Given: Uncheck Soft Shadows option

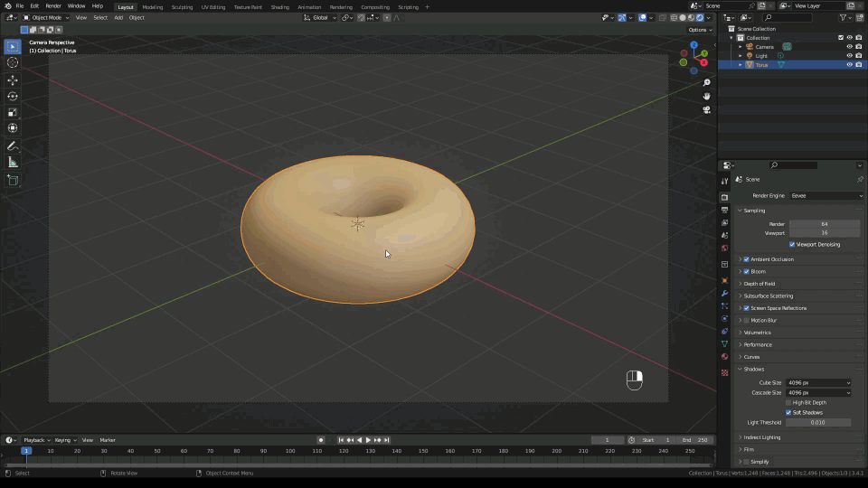Looking at the screenshot, I should 788,412.
